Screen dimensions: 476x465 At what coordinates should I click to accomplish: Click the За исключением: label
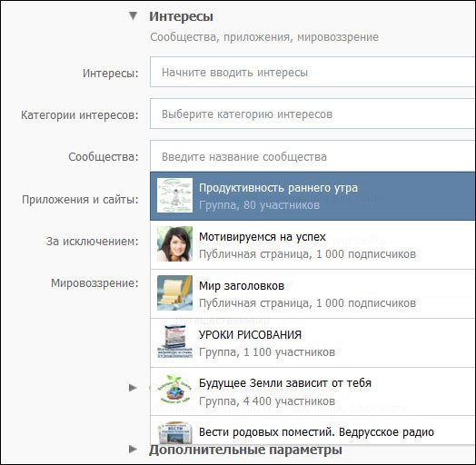pos(93,242)
